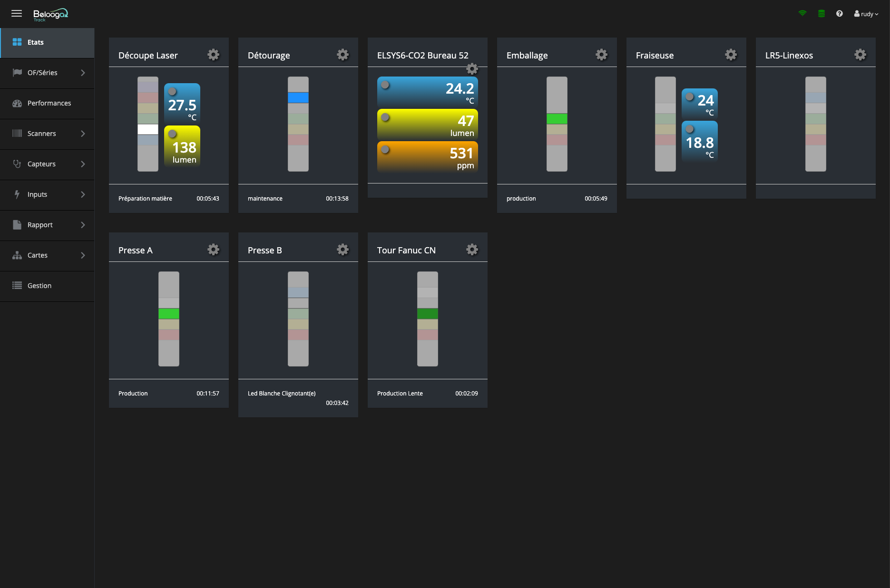Toggle the 531 ppm sensor indicator dot
The image size is (890, 588).
(385, 150)
